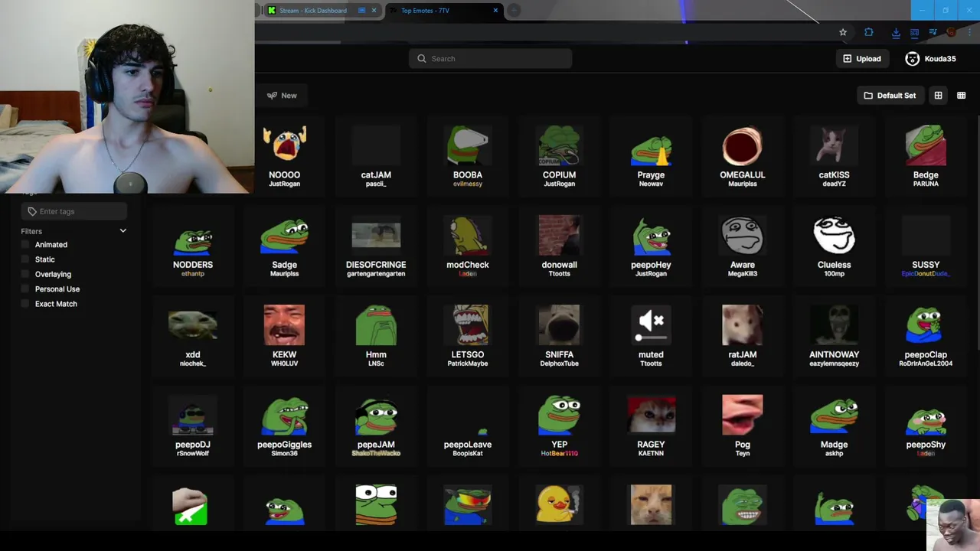Open the JustRogan author under NOOOO
The image size is (980, 551).
[x=284, y=184]
